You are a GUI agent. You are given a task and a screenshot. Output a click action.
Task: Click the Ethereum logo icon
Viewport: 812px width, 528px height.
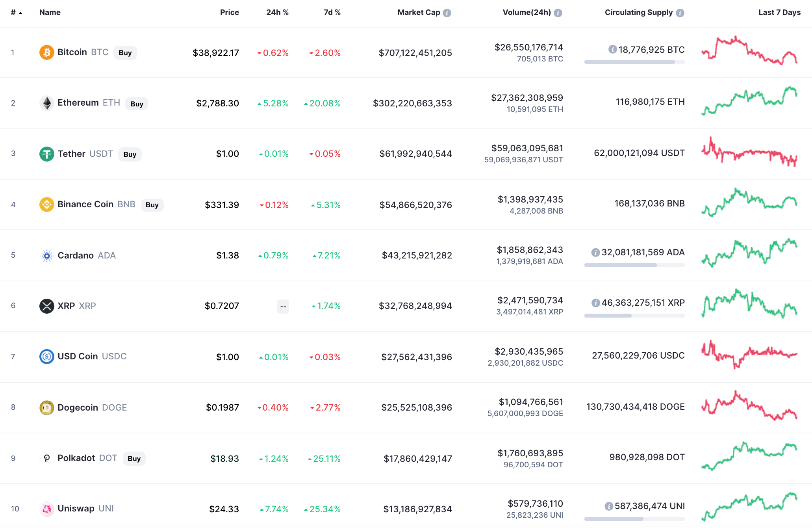pyautogui.click(x=47, y=103)
